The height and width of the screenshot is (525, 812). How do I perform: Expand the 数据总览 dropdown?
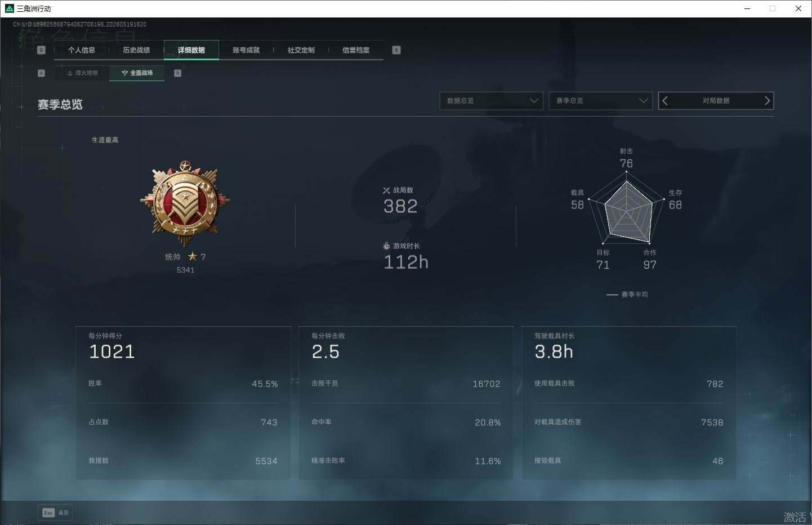click(491, 101)
